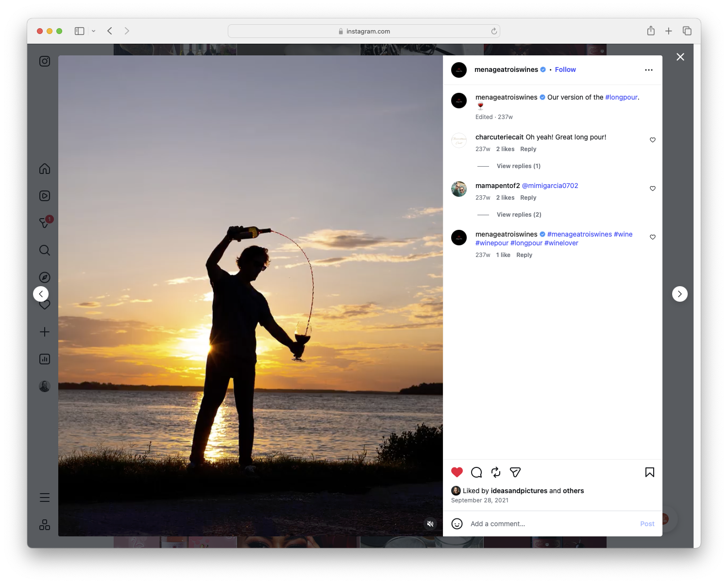Open the Explore compass icon

(x=44, y=277)
